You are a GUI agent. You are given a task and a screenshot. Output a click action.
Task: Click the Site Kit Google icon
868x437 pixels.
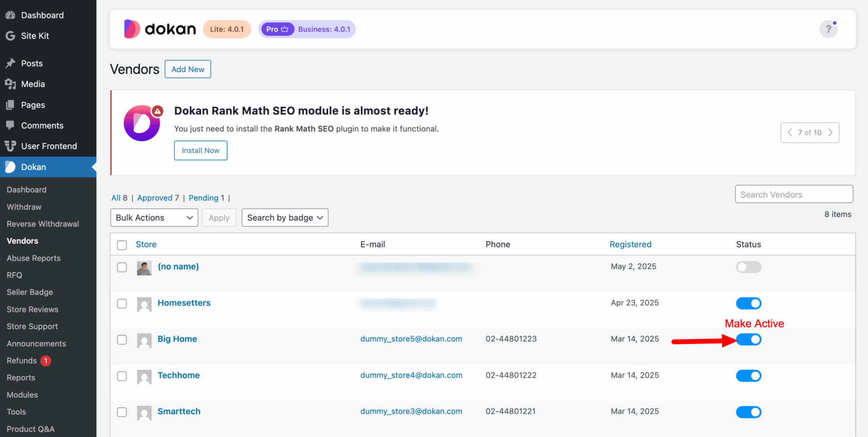click(x=10, y=36)
